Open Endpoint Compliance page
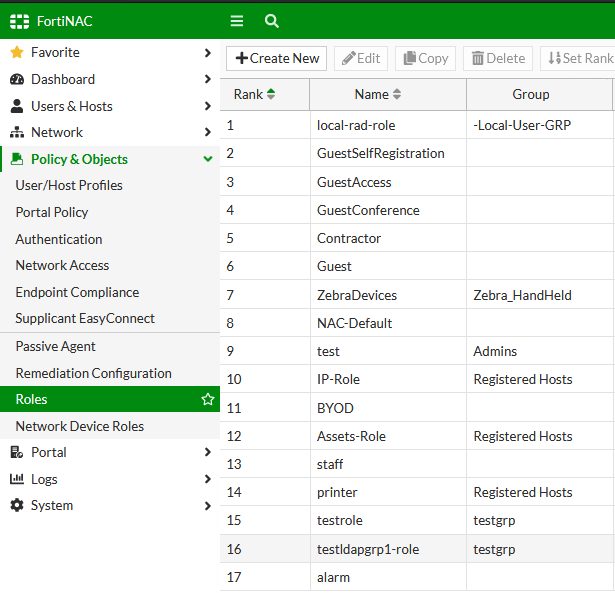615x593 pixels. 77,292
